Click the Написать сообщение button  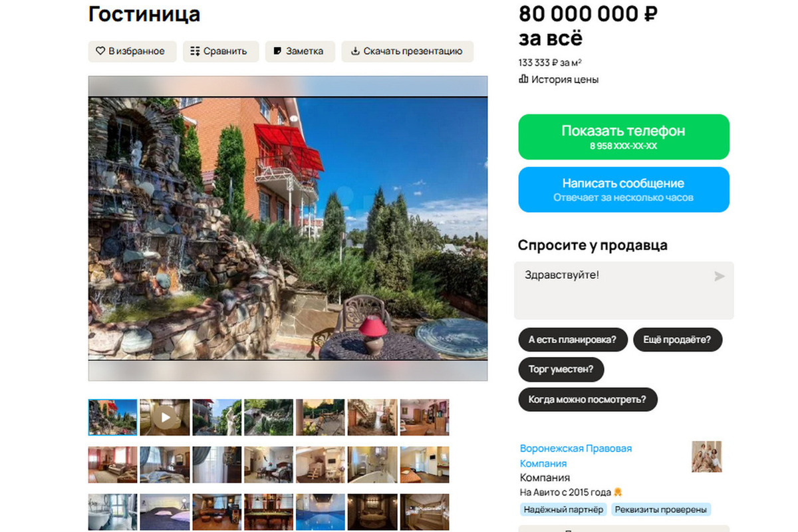coord(624,190)
